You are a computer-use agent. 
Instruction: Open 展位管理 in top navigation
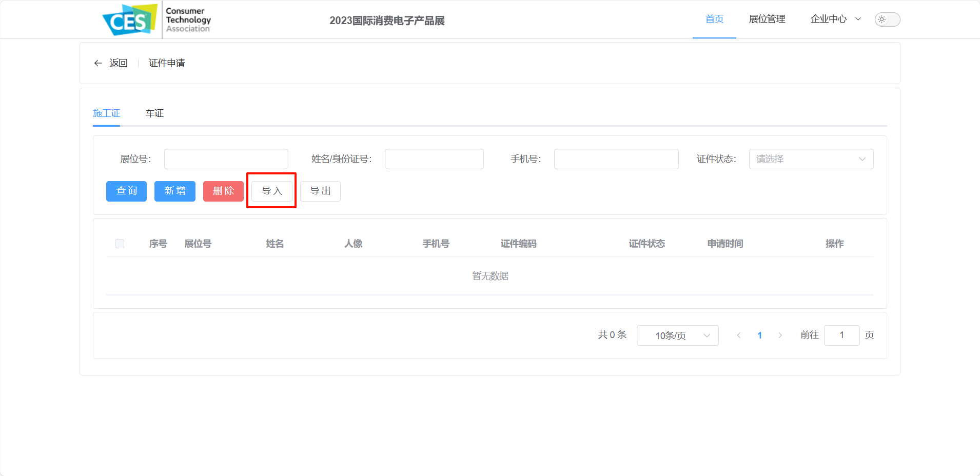click(767, 19)
